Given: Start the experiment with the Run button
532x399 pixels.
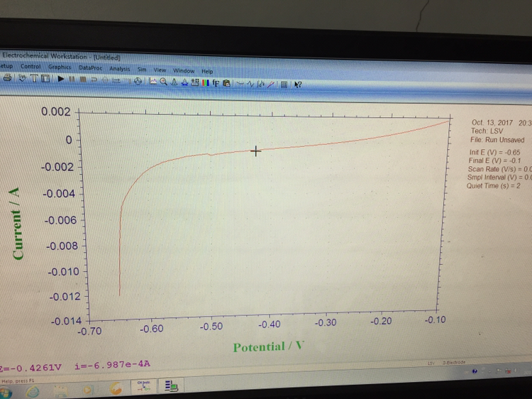Looking at the screenshot, I should pos(61,79).
